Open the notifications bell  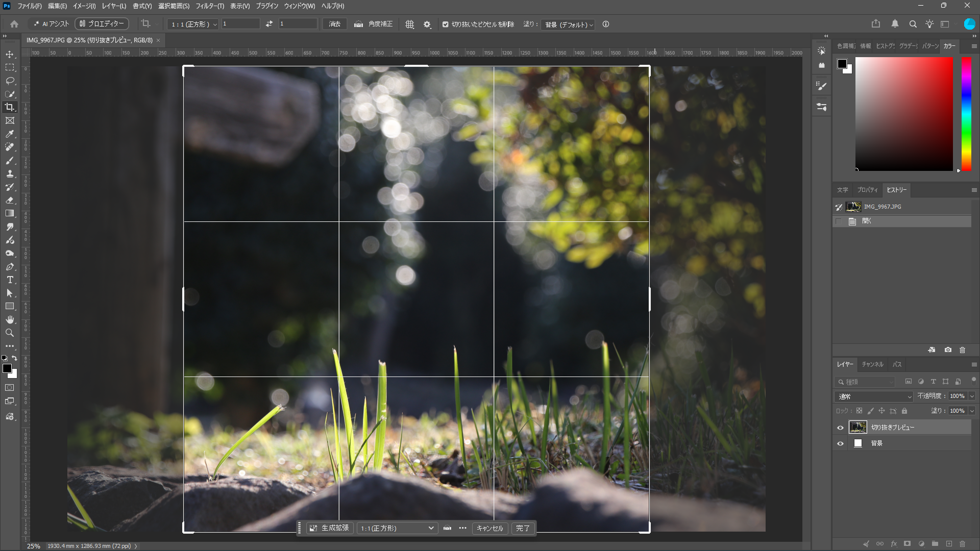click(x=895, y=24)
